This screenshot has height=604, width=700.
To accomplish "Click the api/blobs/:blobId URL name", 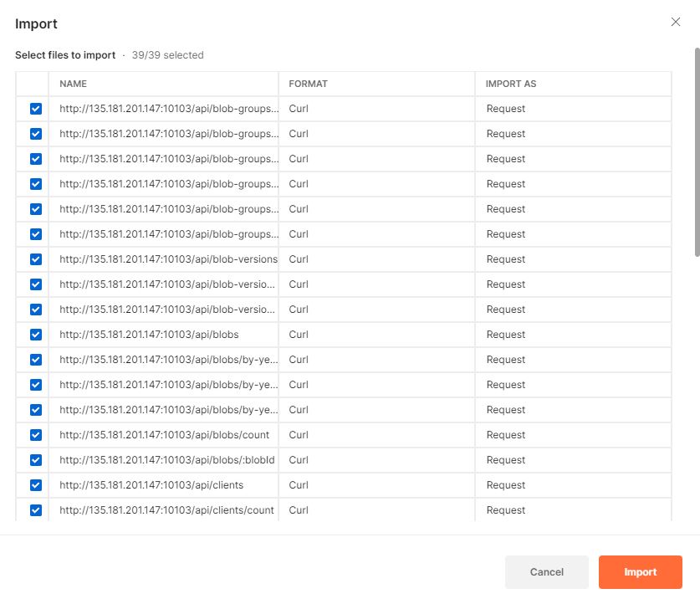I will coord(167,460).
